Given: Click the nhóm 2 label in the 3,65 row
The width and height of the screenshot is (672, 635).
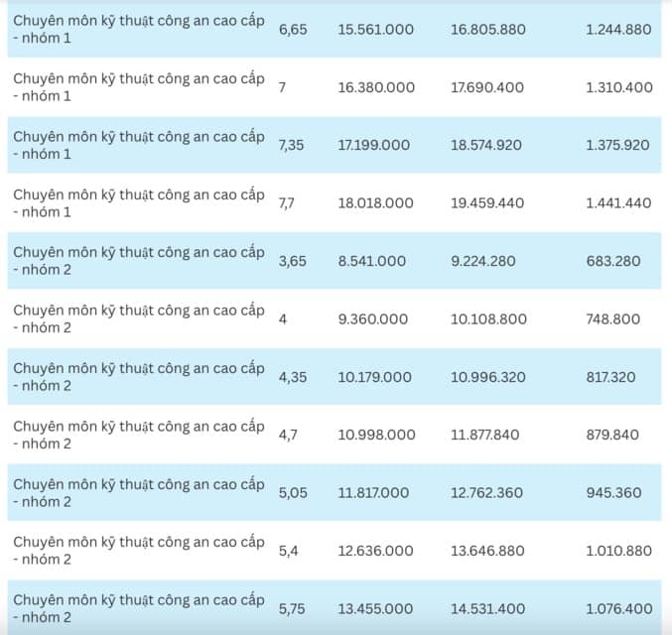Looking at the screenshot, I should (x=47, y=270).
